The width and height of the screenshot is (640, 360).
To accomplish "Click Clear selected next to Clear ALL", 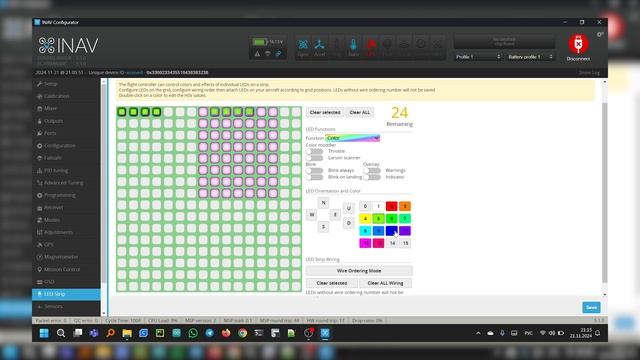I will coord(325,112).
